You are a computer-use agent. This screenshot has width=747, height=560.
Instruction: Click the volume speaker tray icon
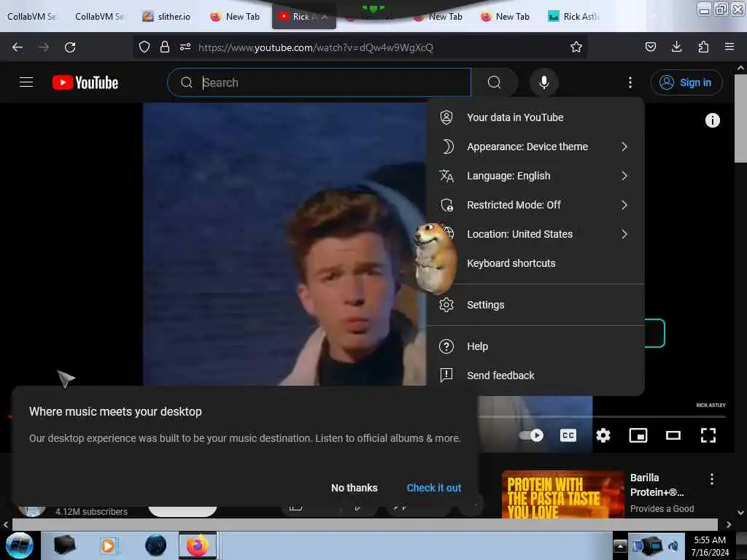[x=673, y=546]
